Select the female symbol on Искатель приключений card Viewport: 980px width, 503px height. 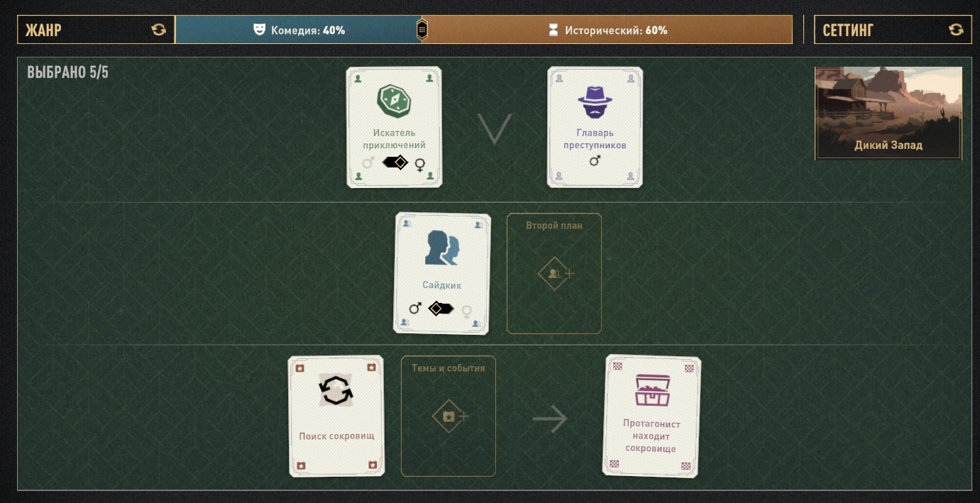(x=420, y=165)
